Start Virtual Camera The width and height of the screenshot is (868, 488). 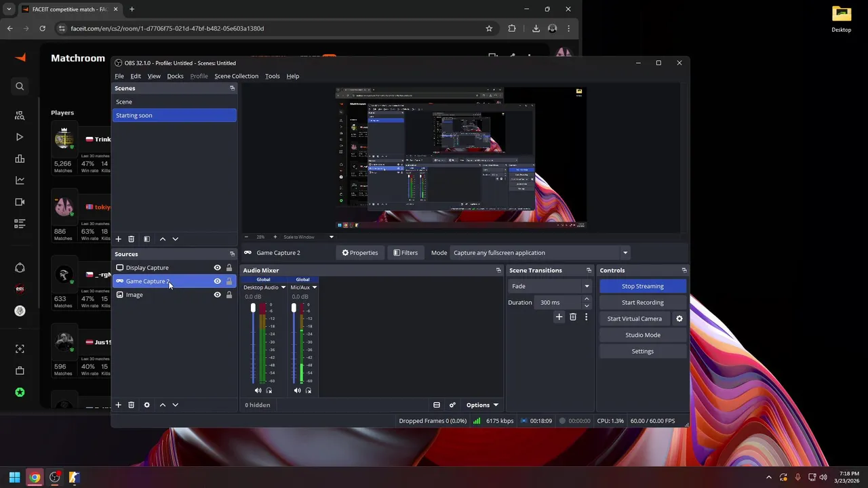pos(635,319)
